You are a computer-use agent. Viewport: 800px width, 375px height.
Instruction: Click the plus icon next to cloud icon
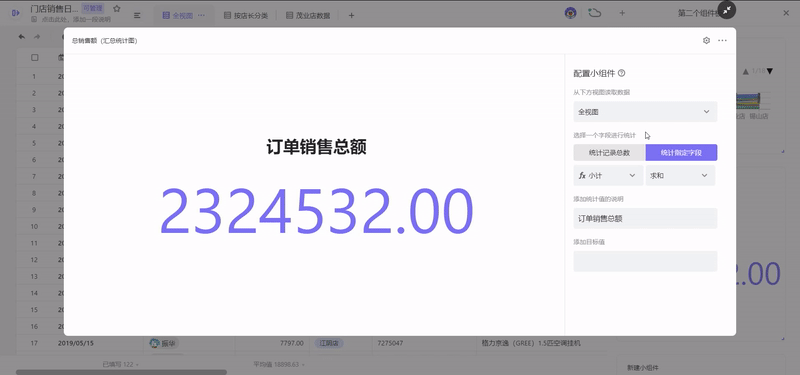click(622, 13)
